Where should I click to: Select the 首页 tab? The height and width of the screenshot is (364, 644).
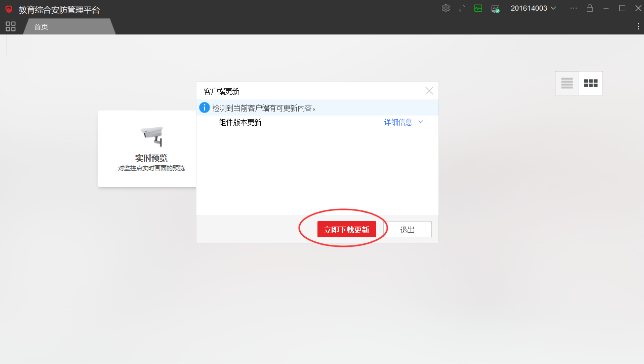(41, 27)
